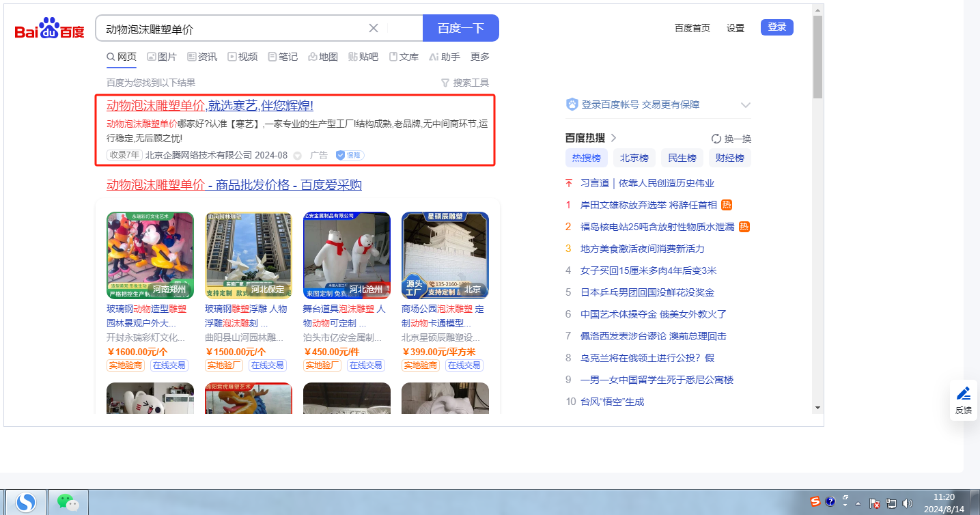Open the 河北保定 garden sculpture thumbnail
This screenshot has width=980, height=515.
click(249, 255)
